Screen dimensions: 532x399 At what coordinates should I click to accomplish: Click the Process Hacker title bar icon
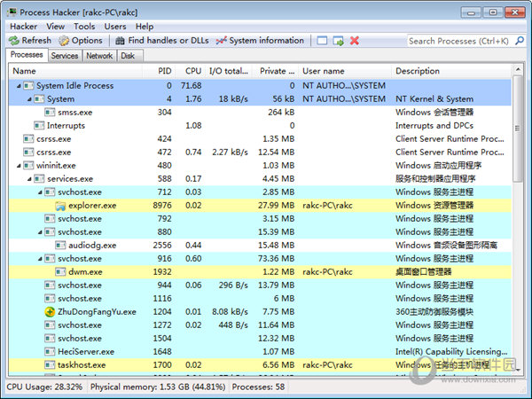12,12
